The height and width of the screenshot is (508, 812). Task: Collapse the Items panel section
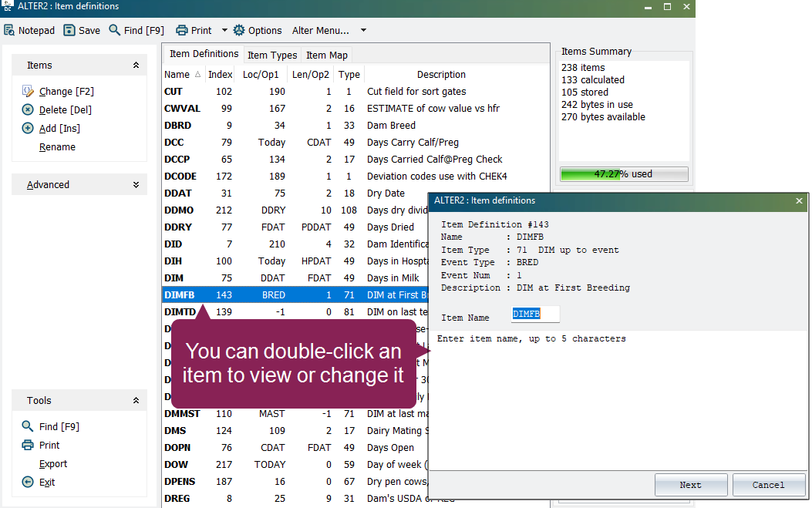pos(136,66)
